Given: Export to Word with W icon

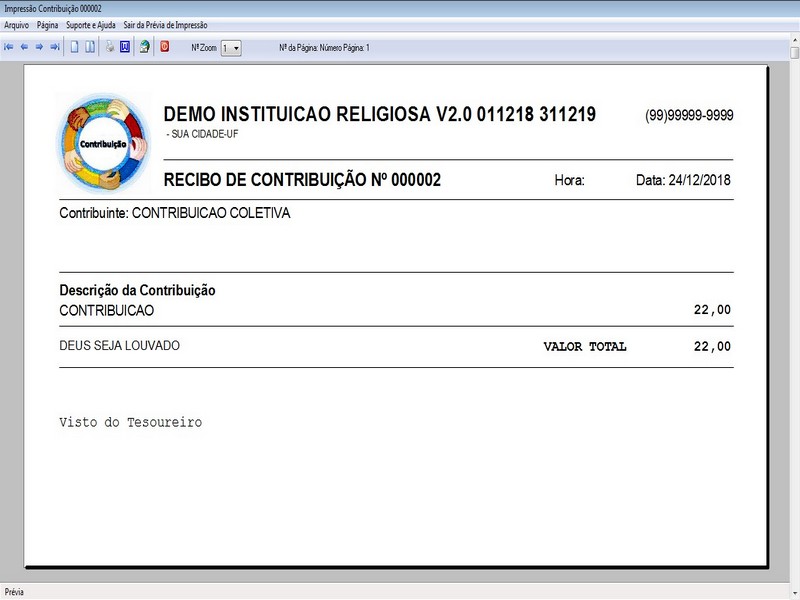Looking at the screenshot, I should click(x=125, y=47).
